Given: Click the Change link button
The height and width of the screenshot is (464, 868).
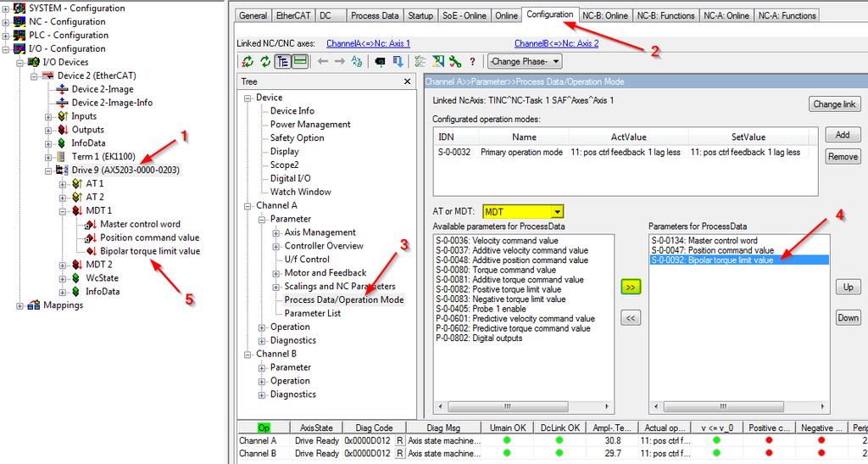Looking at the screenshot, I should coord(834,103).
